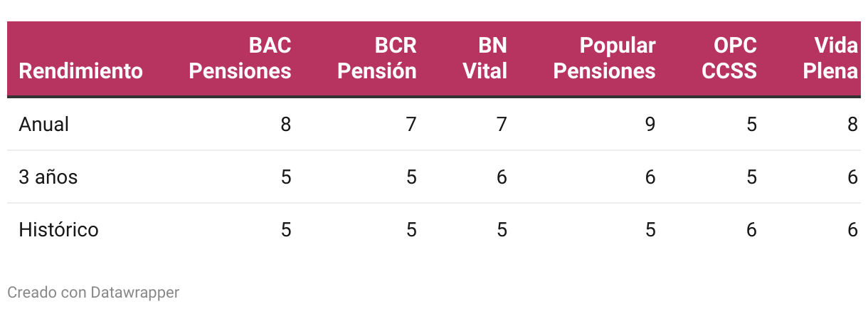Select Histórico value under BCR Pensión
This screenshot has width=868, height=309.
coord(411,229)
